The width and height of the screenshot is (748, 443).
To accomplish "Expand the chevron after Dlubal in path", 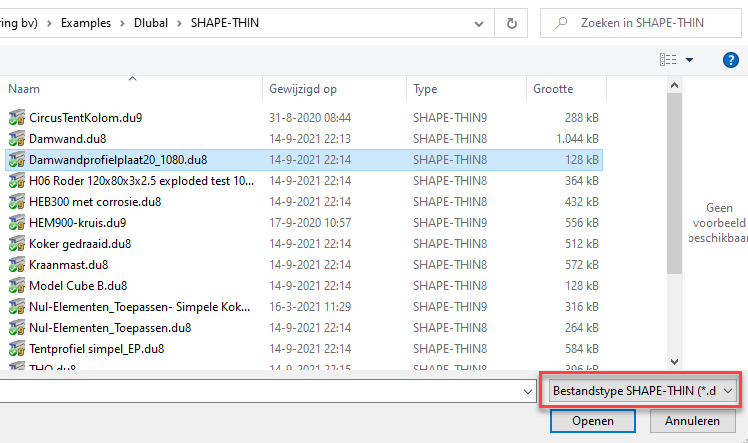I will tap(179, 23).
